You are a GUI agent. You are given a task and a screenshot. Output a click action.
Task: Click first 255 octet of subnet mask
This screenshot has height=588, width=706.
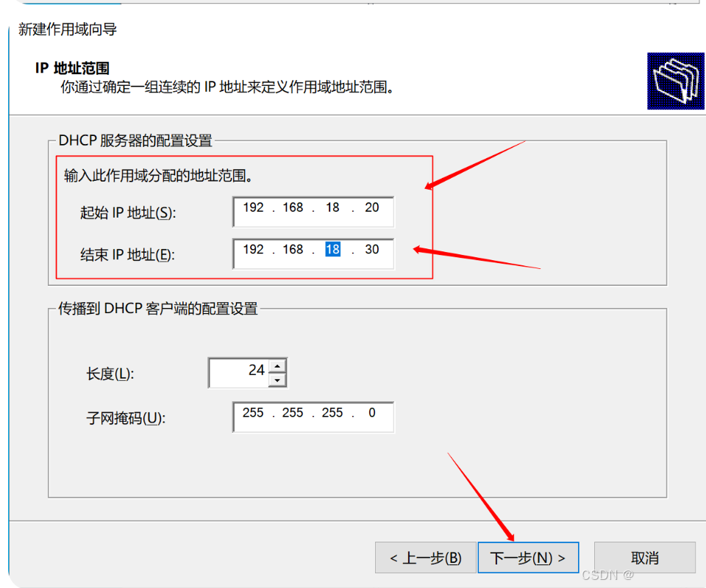[253, 412]
